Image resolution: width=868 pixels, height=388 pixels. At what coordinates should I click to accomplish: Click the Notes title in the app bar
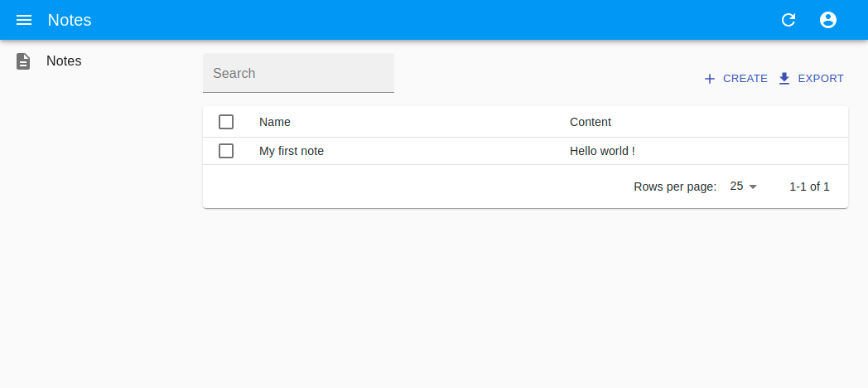70,20
